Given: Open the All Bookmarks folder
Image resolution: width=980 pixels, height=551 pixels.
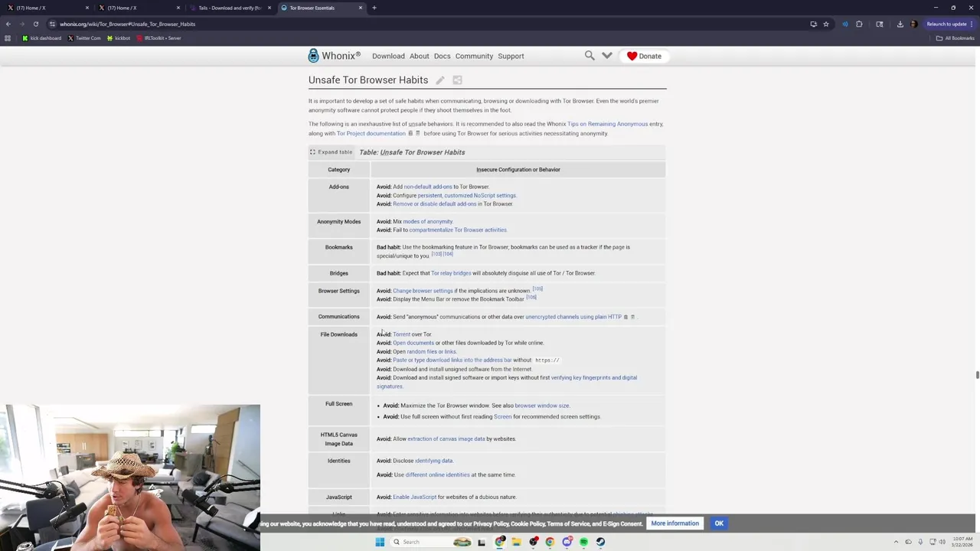Looking at the screenshot, I should pos(955,38).
